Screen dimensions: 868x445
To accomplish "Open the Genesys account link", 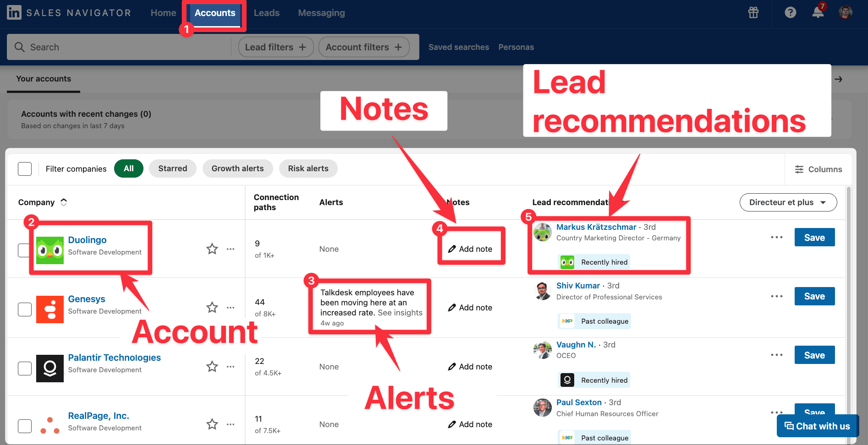I will (87, 299).
